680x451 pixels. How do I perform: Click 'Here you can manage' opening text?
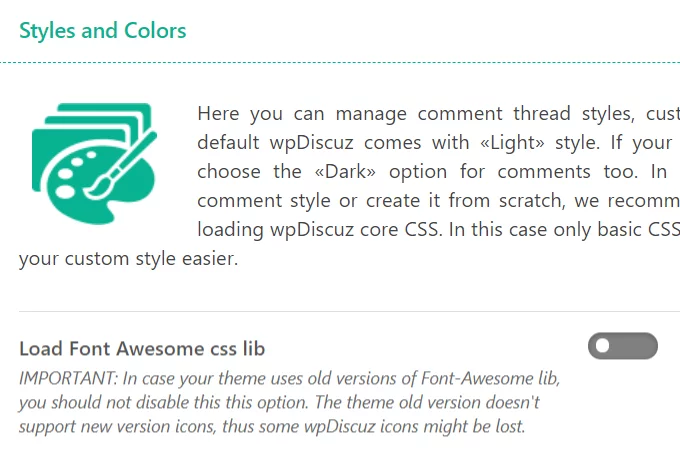pyautogui.click(x=302, y=114)
